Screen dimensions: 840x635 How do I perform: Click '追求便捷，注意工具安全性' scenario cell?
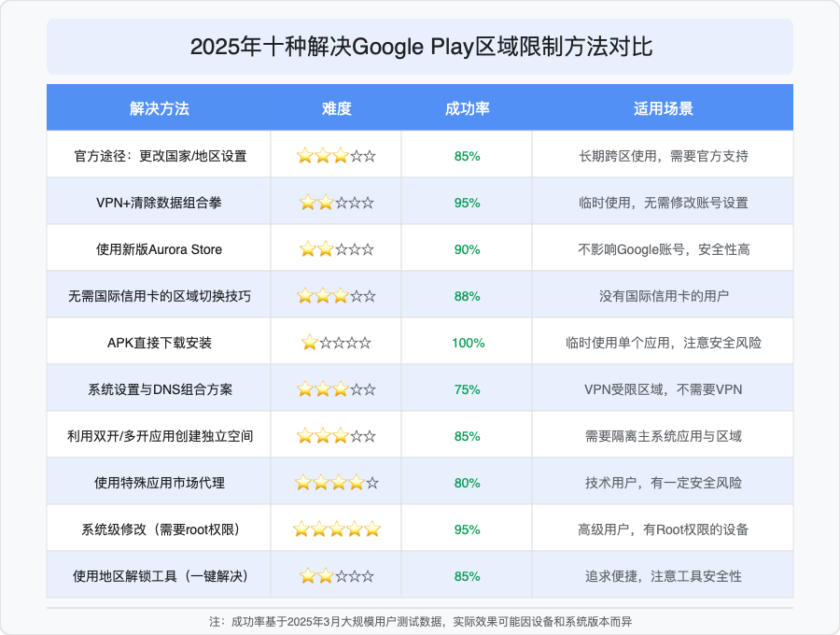664,576
